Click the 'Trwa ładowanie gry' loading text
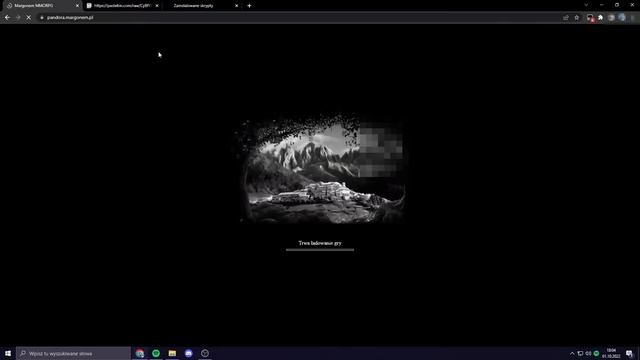The width and height of the screenshot is (640, 360). [x=320, y=243]
